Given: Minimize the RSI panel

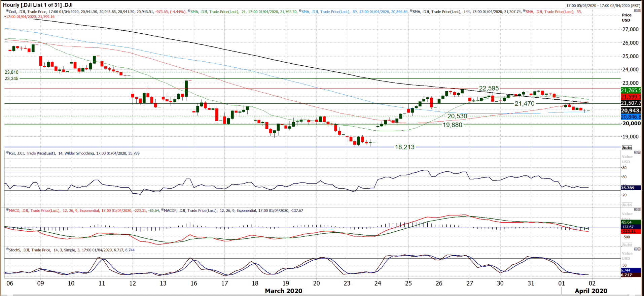Looking at the screenshot, I should click(x=636, y=152).
